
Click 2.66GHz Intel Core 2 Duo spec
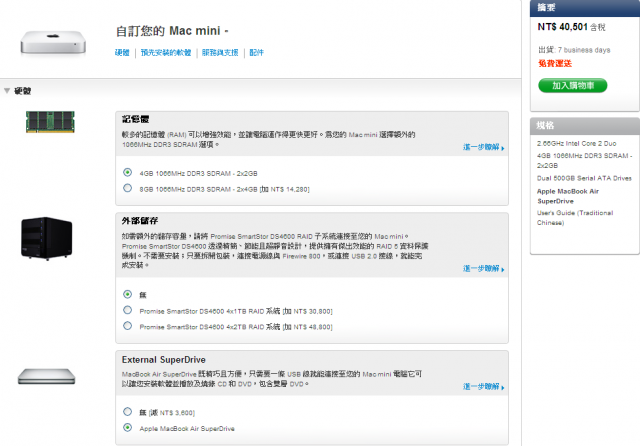tap(577, 144)
